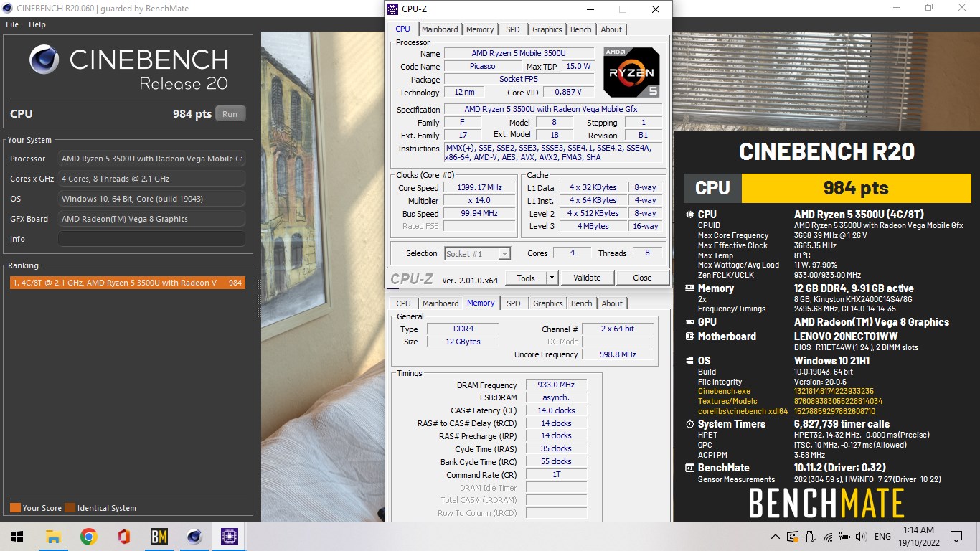Click yellow 984 pts BenchMate score bar
The height and width of the screenshot is (551, 980).
[x=856, y=188]
